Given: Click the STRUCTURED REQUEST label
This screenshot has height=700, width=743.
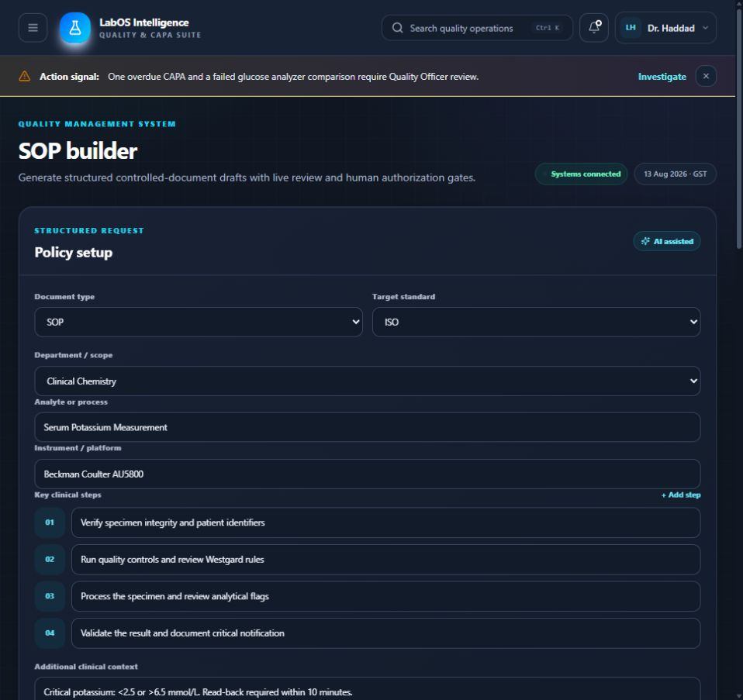Looking at the screenshot, I should point(89,231).
